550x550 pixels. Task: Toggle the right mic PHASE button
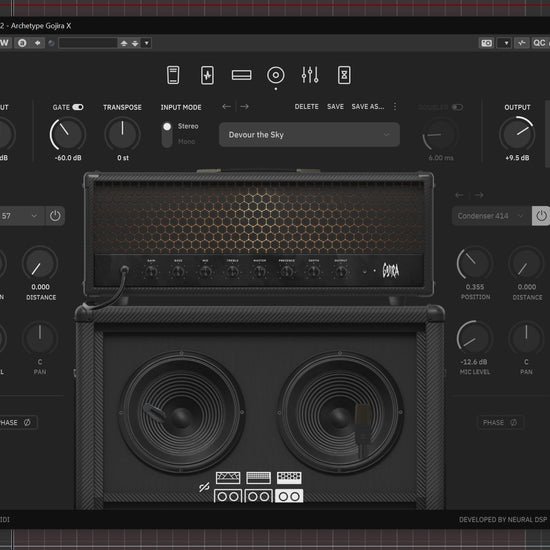(x=501, y=423)
